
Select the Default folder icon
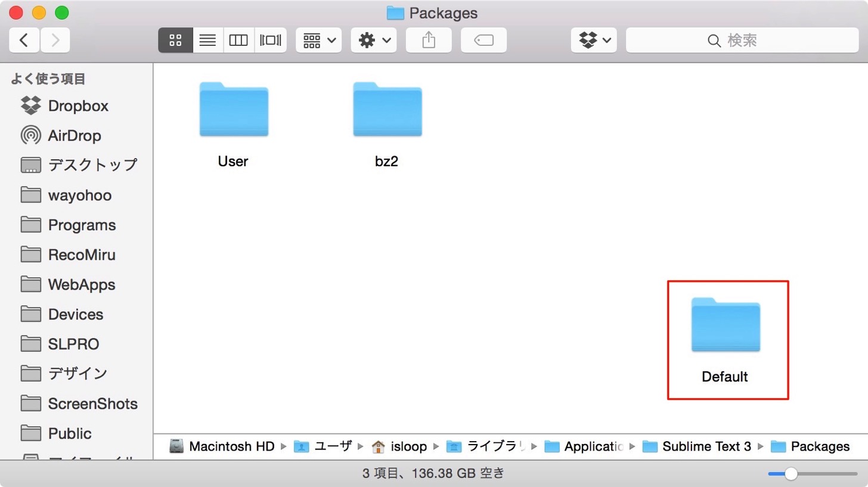pos(726,325)
